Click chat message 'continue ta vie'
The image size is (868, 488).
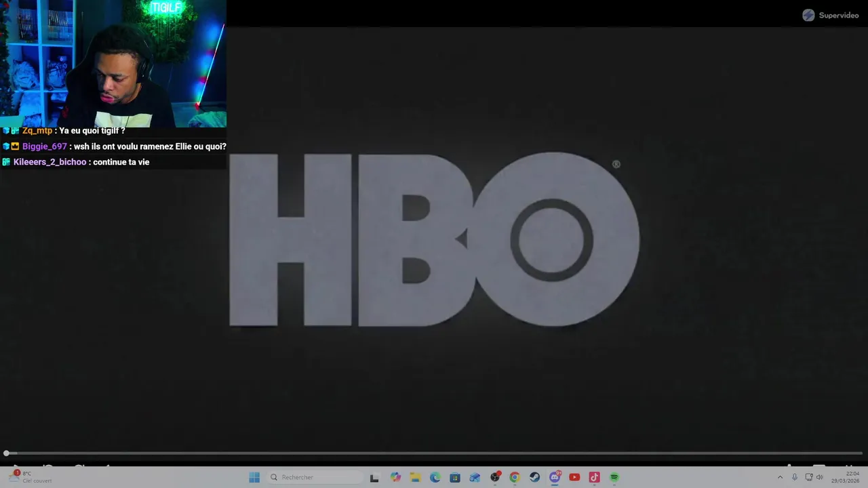121,162
